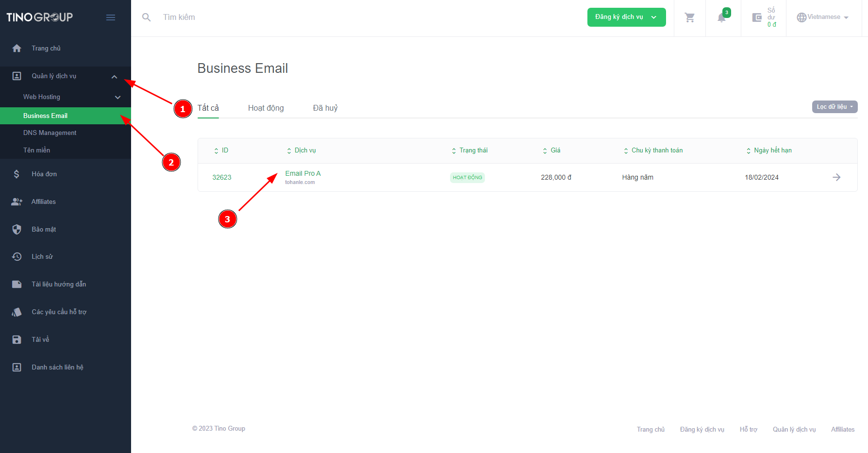
Task: Open notifications bell
Action: [721, 18]
